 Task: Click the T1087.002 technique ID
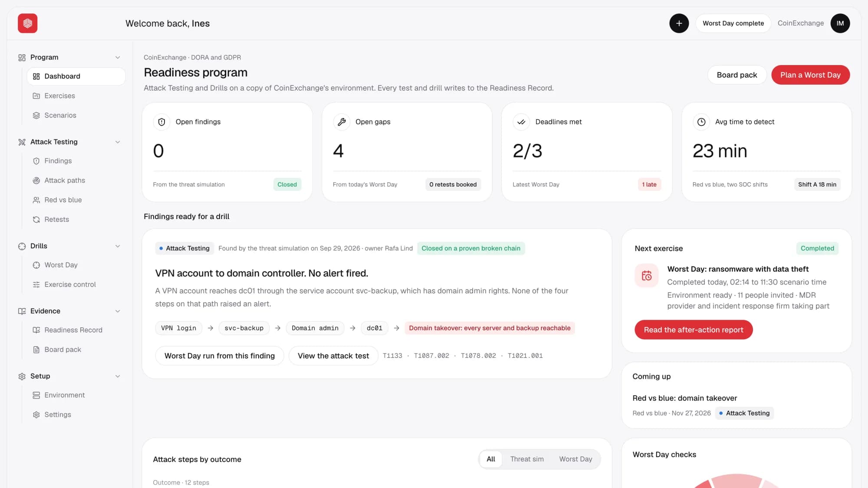pyautogui.click(x=431, y=356)
